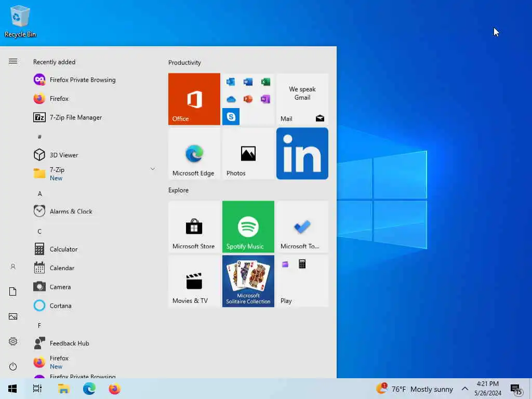Screen dimensions: 532x399
Task: Open the Skype tile
Action: point(231,117)
